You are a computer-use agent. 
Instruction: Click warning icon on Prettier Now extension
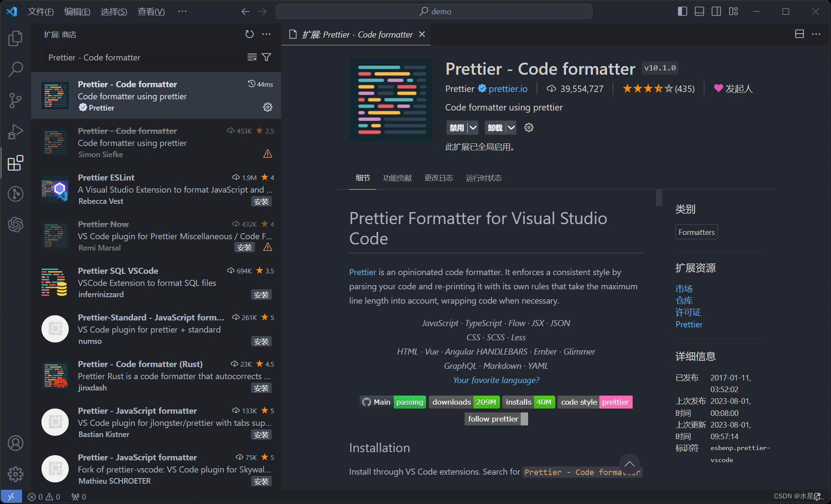coord(267,247)
